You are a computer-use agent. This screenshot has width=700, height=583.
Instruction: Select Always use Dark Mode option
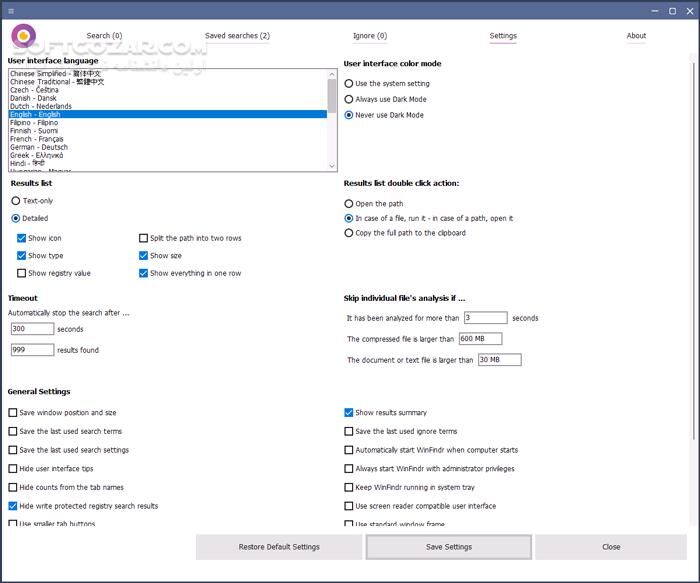coord(349,99)
